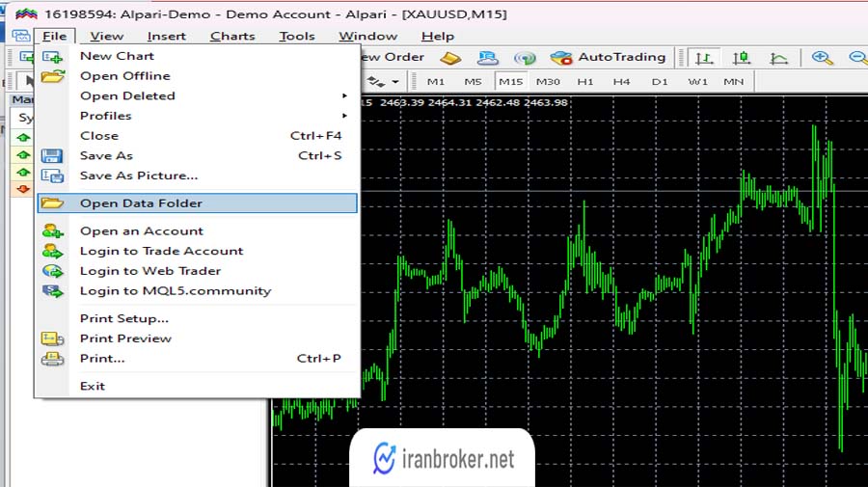Switch to candlestick chart display
The height and width of the screenshot is (487, 868).
pyautogui.click(x=742, y=58)
